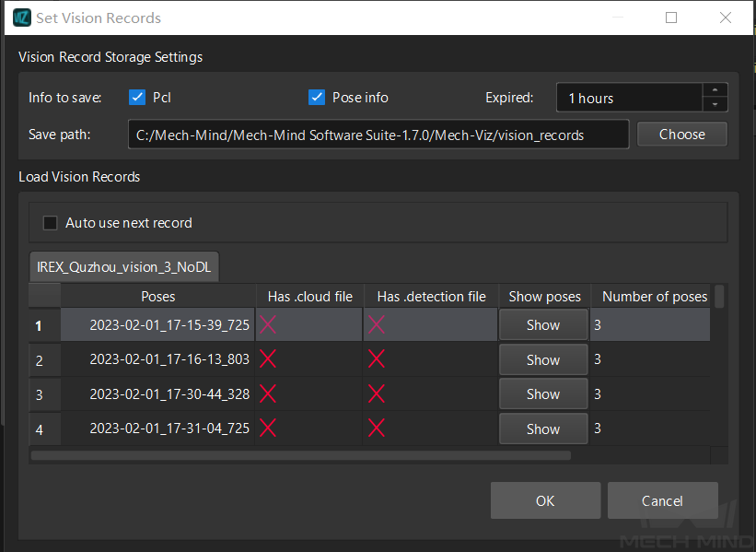
Task: Click number of poses cell for record 17-31-04_725
Action: [650, 429]
